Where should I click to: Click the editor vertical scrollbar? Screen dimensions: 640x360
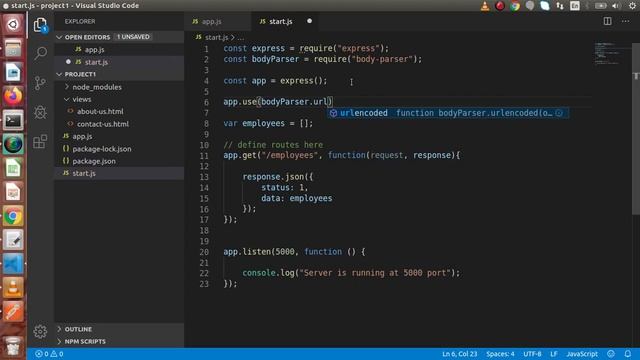click(x=636, y=129)
